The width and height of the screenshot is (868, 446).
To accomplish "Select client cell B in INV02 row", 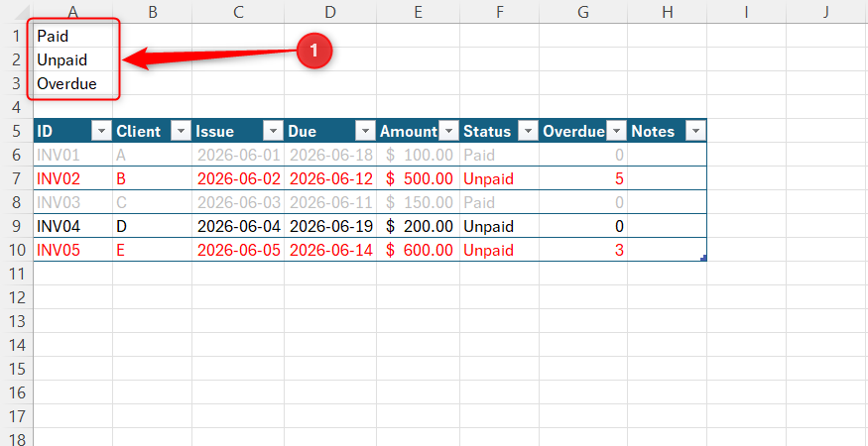I will click(x=152, y=178).
